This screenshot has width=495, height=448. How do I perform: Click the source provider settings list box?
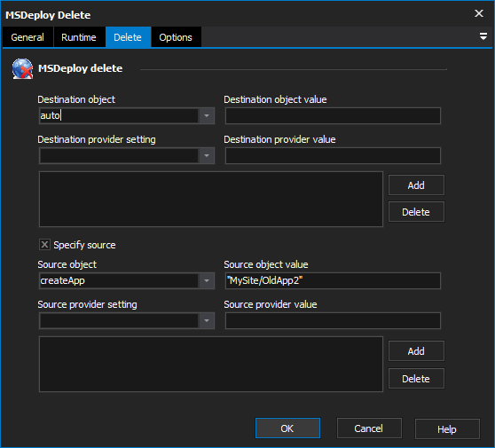(211, 364)
